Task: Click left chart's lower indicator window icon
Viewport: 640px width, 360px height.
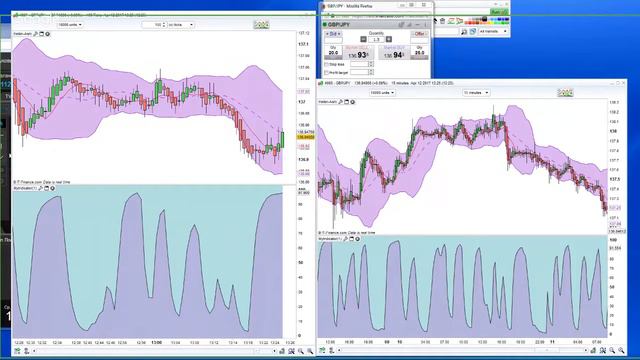Action: click(47, 188)
